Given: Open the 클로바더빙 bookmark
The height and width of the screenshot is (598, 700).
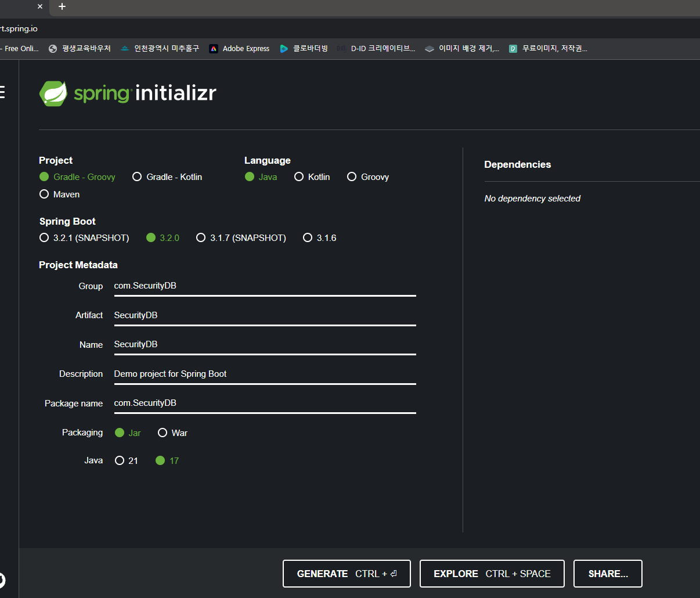Looking at the screenshot, I should (x=304, y=49).
